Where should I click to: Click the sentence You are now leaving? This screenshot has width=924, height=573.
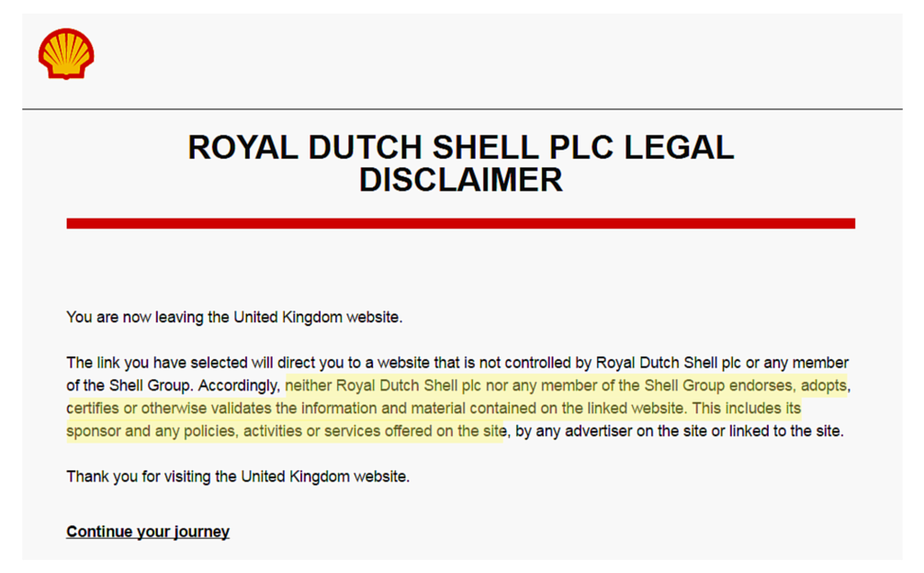tap(234, 318)
